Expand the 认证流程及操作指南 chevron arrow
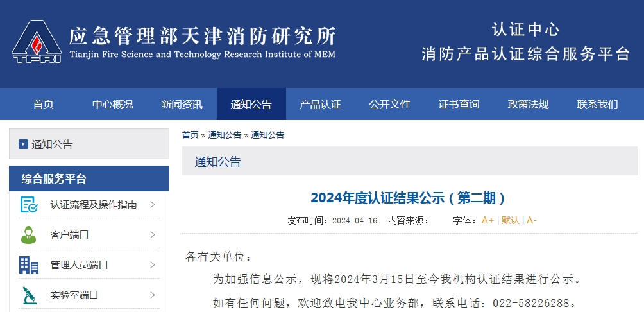Image resolution: width=644 pixels, height=312 pixels. pos(153,205)
